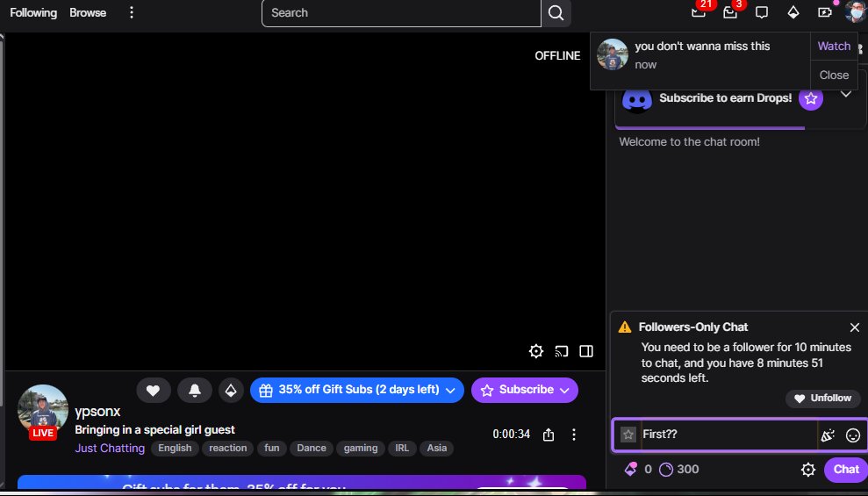This screenshot has height=496, width=868.
Task: Click the cast to device icon
Action: point(562,351)
